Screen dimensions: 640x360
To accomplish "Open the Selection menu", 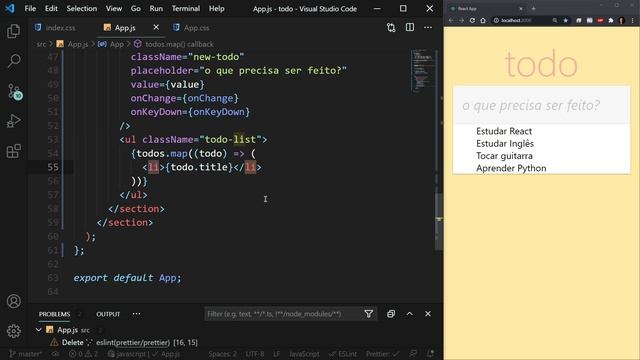I will coord(82,9).
